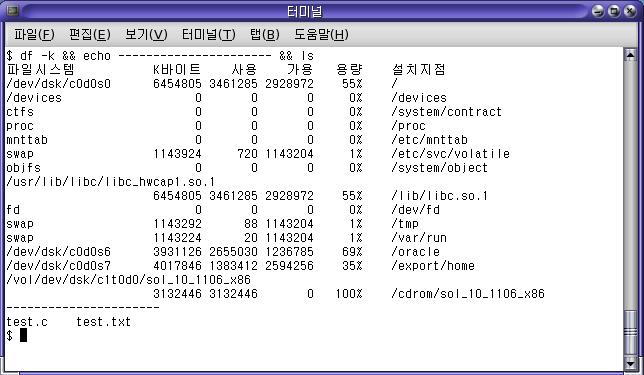
Task: Click the /dev/dsk/c0d0s7 filesystem entry
Action: pyautogui.click(x=59, y=265)
